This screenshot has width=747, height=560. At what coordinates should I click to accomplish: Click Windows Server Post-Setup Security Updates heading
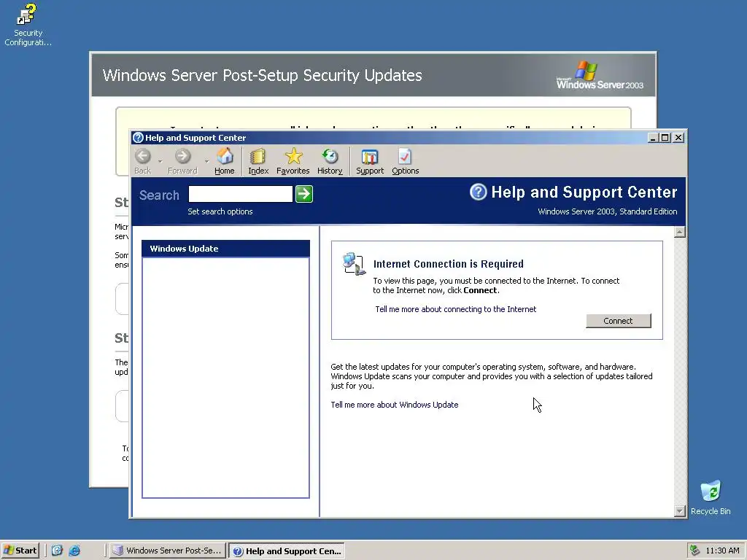click(262, 75)
